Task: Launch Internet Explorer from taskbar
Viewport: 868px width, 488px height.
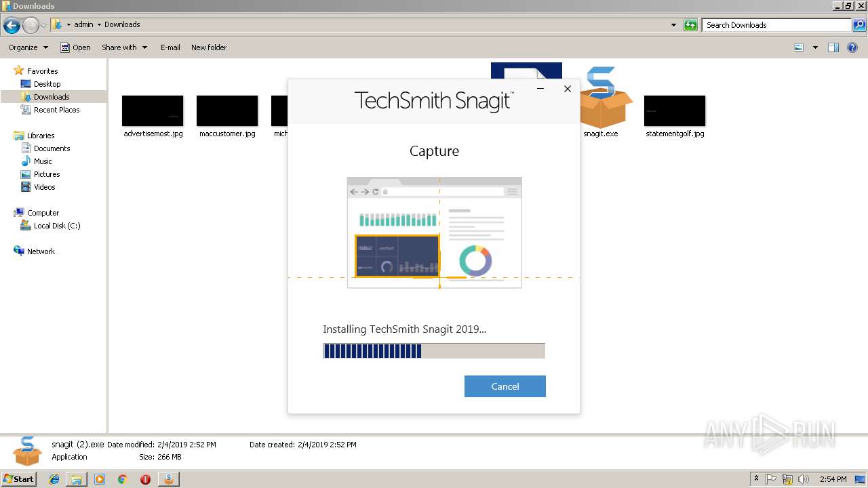Action: [54, 479]
